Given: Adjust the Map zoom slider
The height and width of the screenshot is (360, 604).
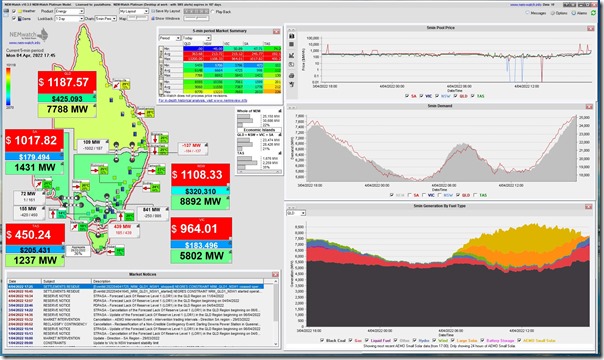Looking at the screenshot, I should pos(137,18).
